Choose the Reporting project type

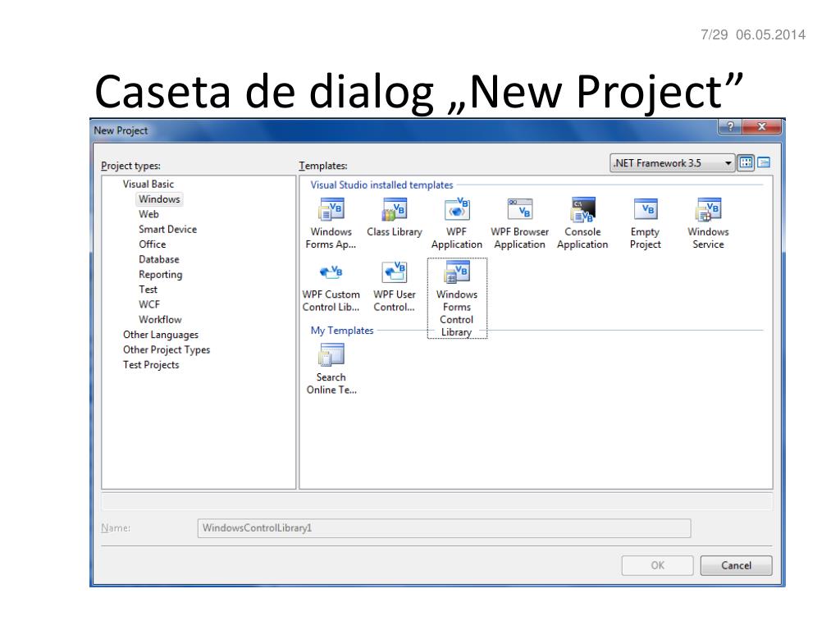(x=160, y=274)
